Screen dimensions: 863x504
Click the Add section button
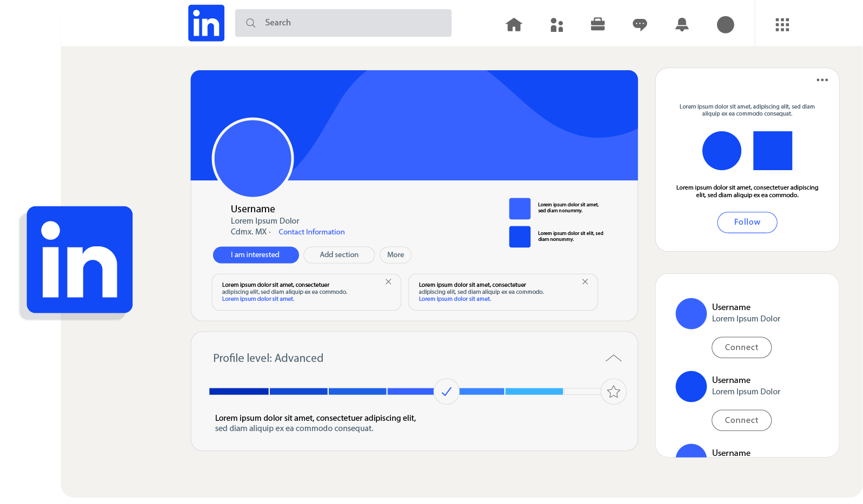(x=339, y=255)
